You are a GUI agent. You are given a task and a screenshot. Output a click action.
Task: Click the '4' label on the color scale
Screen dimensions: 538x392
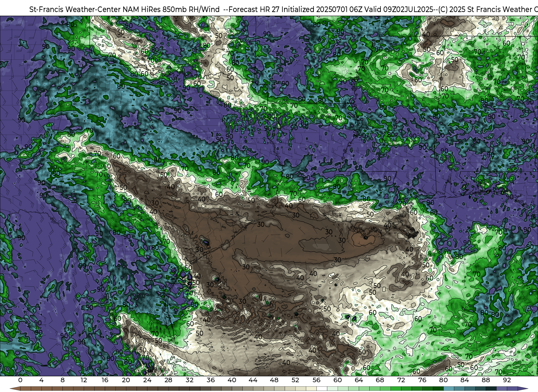click(41, 380)
